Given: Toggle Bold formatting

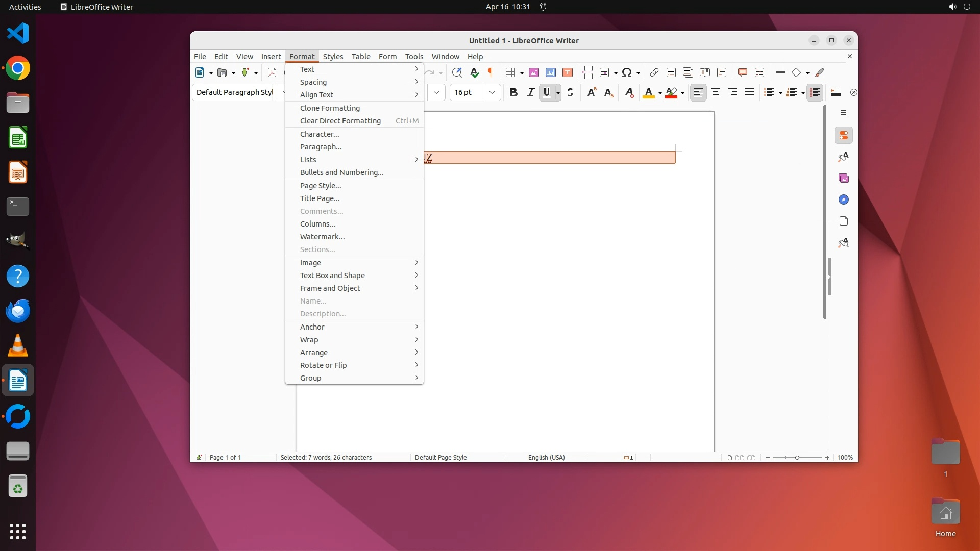Looking at the screenshot, I should click(x=513, y=92).
